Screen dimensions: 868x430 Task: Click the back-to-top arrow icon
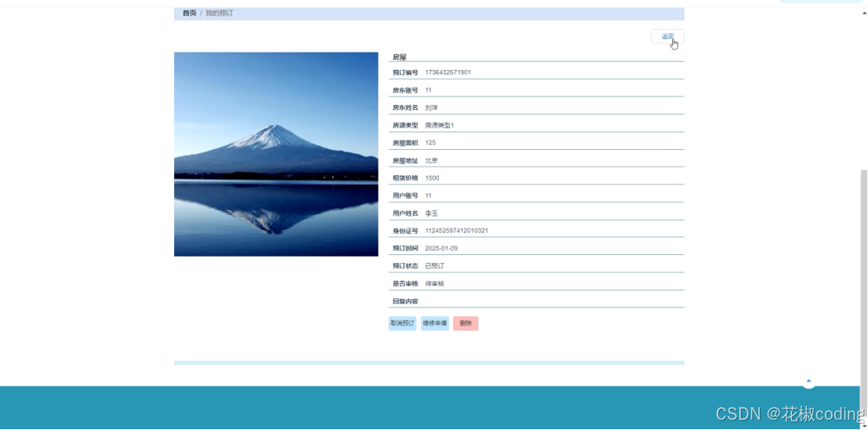(x=808, y=381)
